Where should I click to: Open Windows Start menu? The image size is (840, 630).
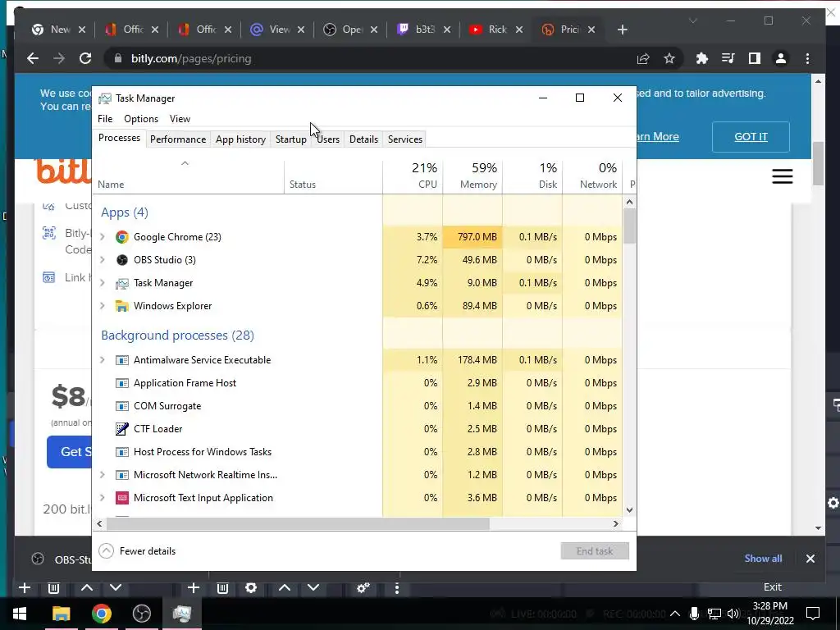[20, 614]
